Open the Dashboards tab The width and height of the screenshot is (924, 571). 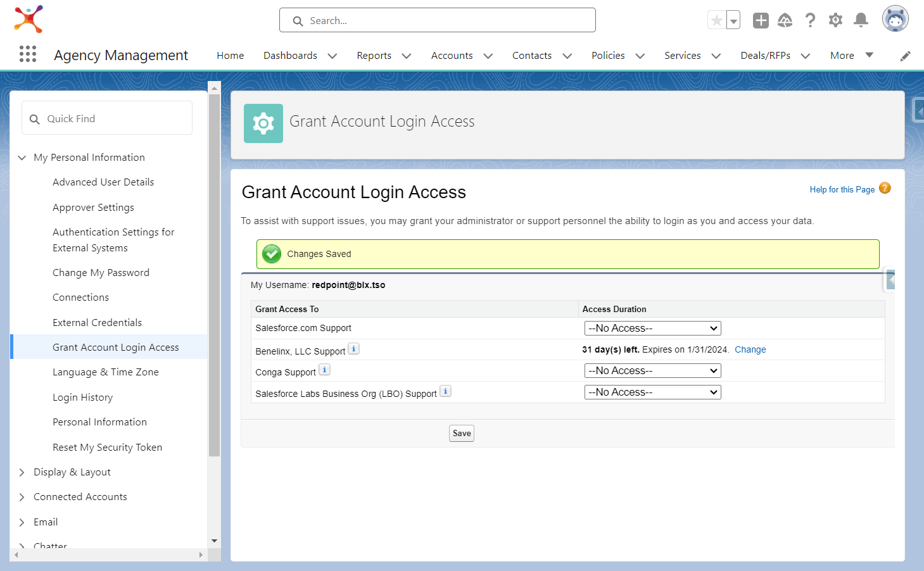click(x=290, y=56)
